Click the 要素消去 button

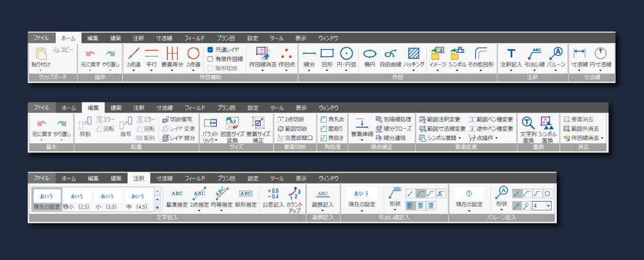point(578,119)
